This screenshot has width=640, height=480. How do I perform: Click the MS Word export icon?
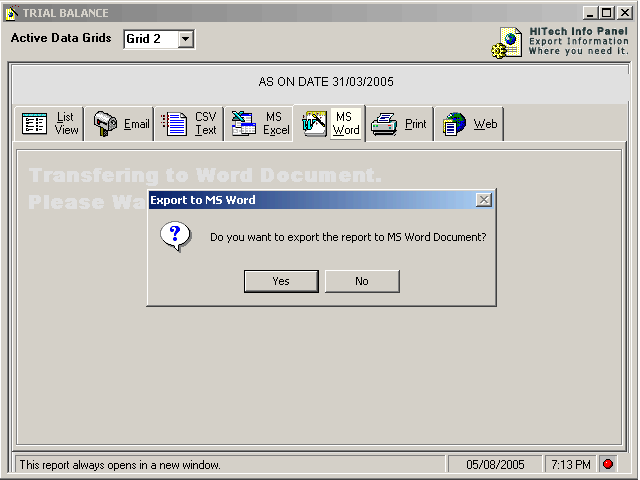[x=315, y=124]
